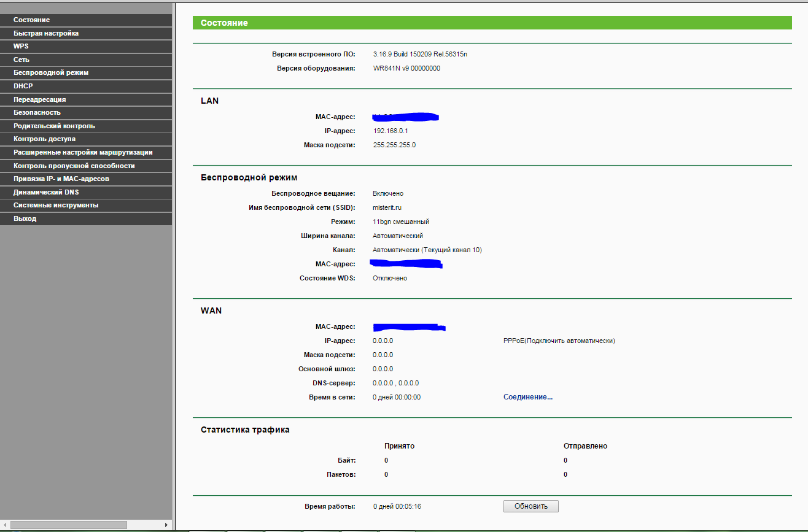Open Привязка IP- и MAC-адресов
Screen dimensions: 808x532
(61, 179)
